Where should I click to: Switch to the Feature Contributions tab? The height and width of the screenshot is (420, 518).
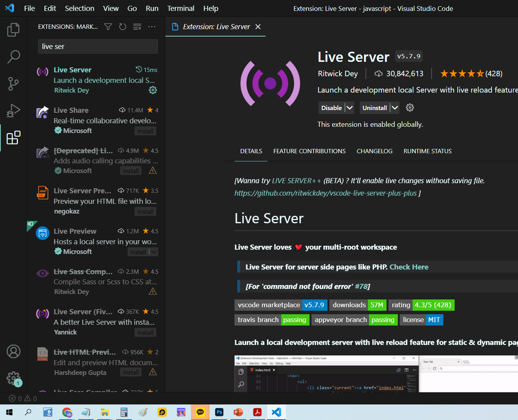[x=310, y=151]
